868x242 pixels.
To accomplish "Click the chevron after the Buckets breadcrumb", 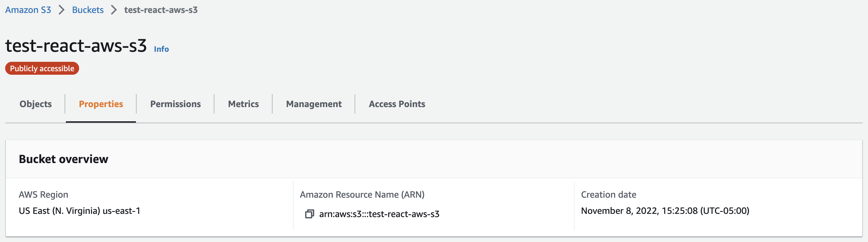I will click(x=114, y=10).
